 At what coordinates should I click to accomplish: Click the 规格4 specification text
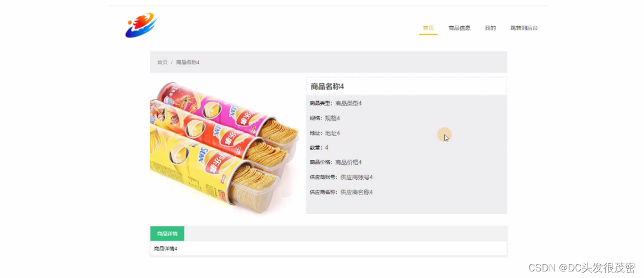pos(332,119)
